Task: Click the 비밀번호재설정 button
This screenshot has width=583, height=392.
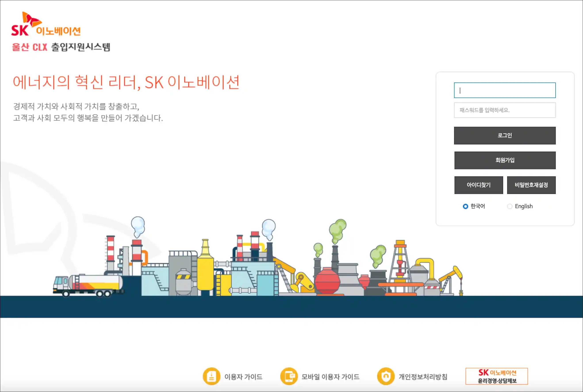Action: click(531, 185)
